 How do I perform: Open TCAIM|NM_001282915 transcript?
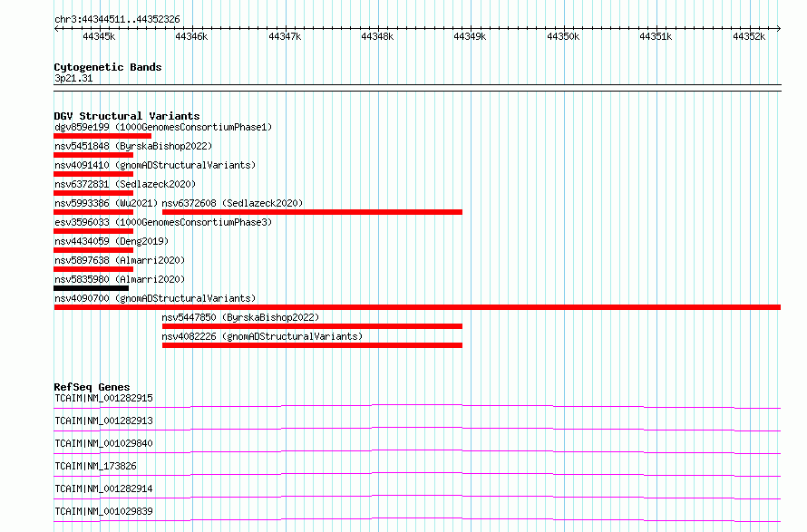pos(103,398)
